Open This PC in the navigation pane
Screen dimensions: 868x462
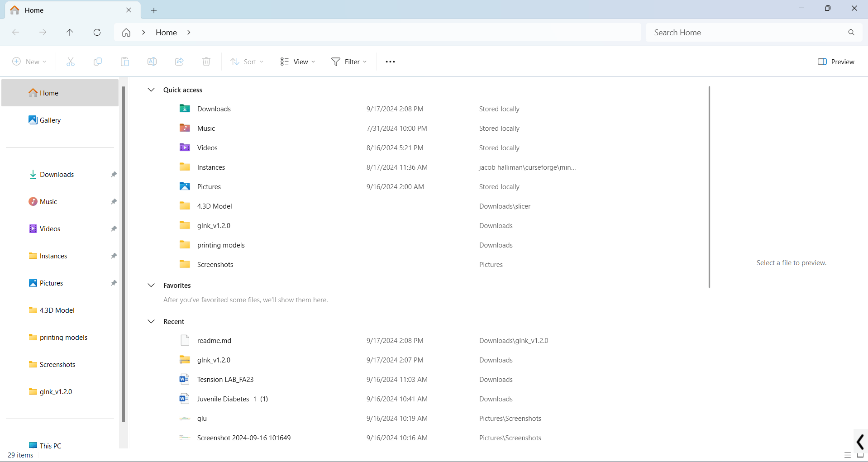[60, 445]
